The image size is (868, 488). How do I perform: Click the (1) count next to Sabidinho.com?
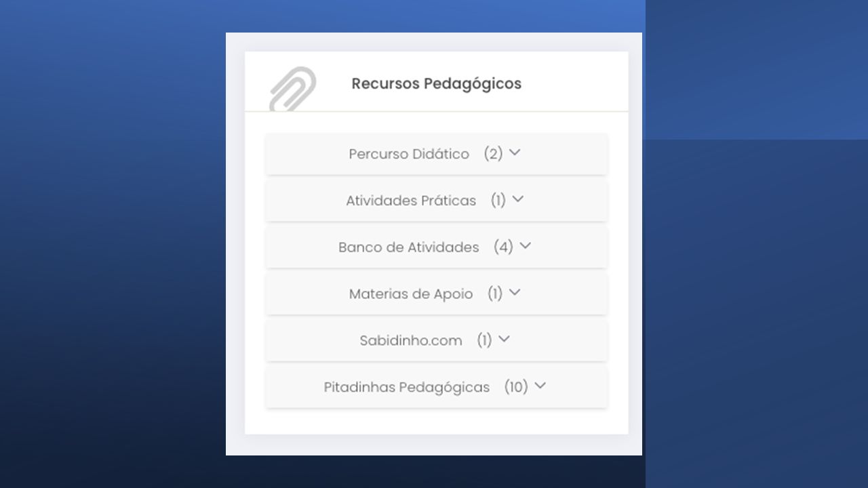click(484, 340)
